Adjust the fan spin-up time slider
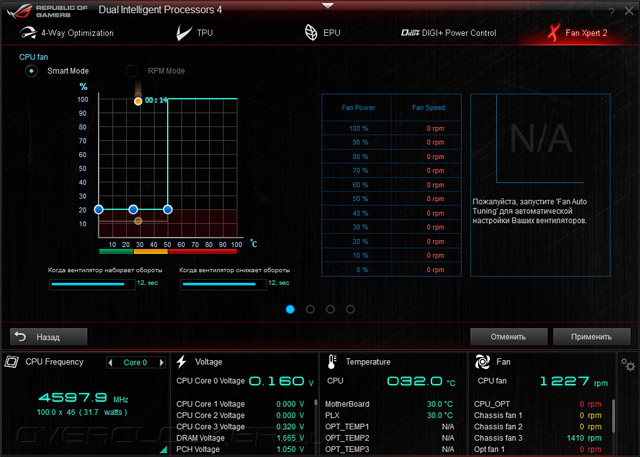The width and height of the screenshot is (640, 457). tap(92, 284)
